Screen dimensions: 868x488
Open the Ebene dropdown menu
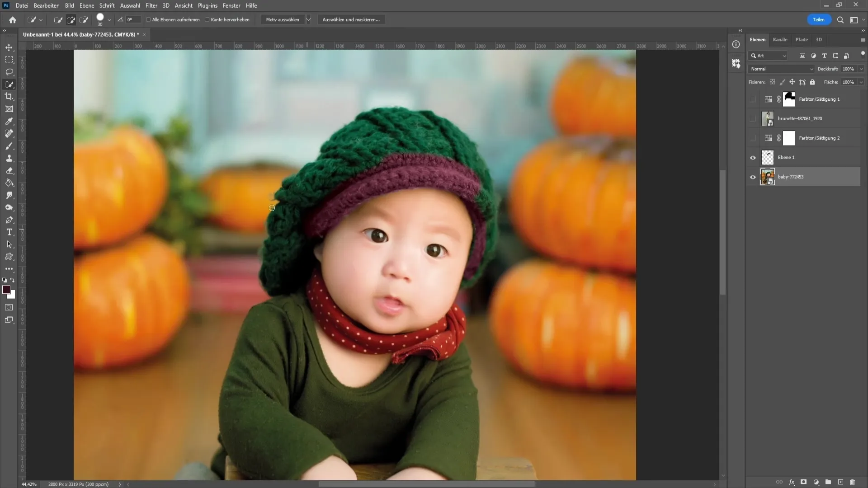coord(86,5)
